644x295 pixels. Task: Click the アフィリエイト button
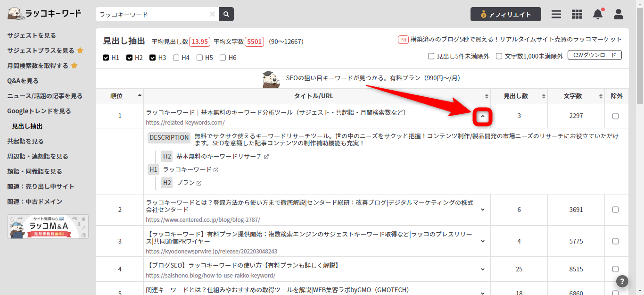(x=506, y=14)
